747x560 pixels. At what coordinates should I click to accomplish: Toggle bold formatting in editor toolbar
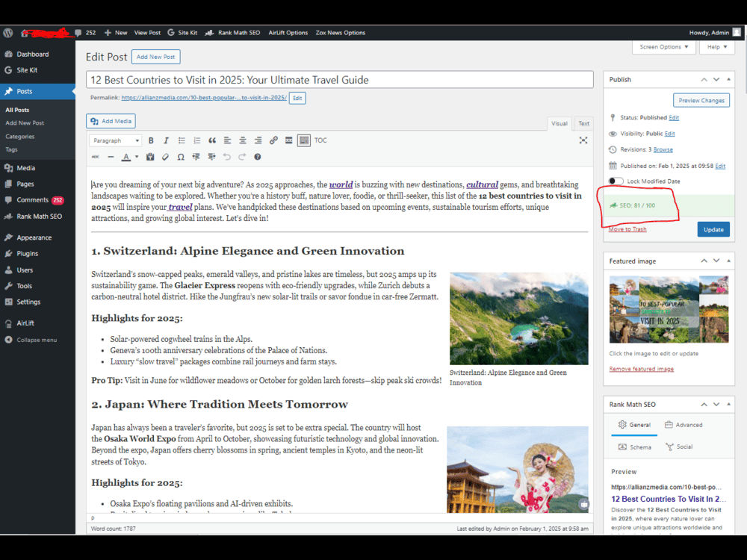pos(151,140)
